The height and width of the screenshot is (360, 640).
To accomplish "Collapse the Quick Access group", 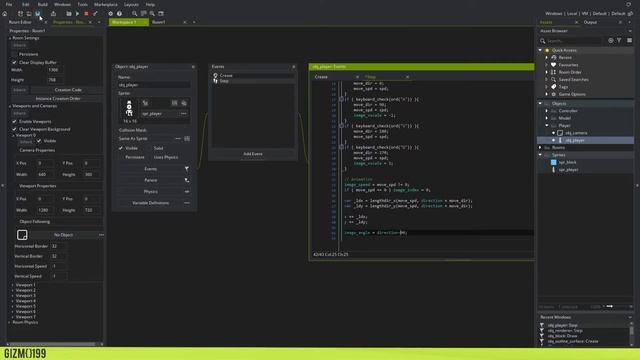I will (x=540, y=50).
